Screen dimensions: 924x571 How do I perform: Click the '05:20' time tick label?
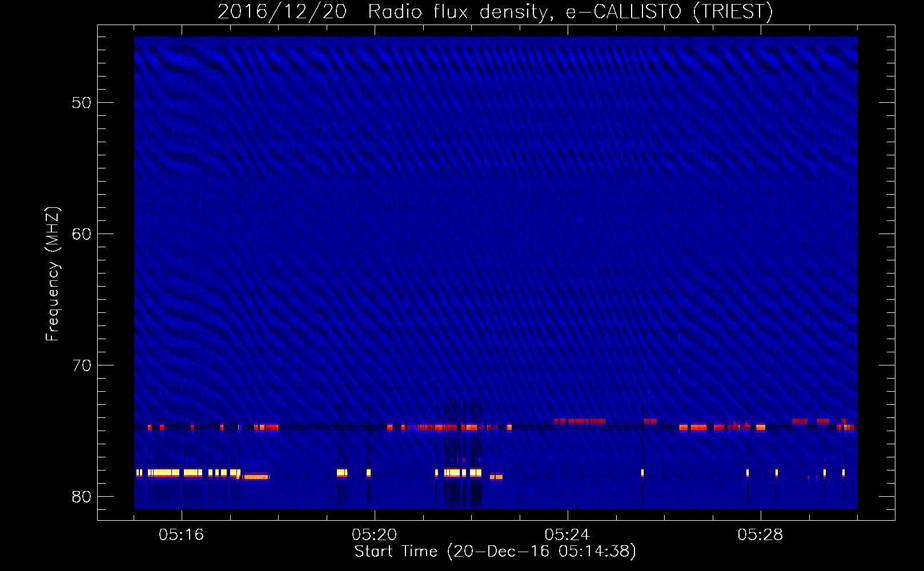(x=375, y=535)
